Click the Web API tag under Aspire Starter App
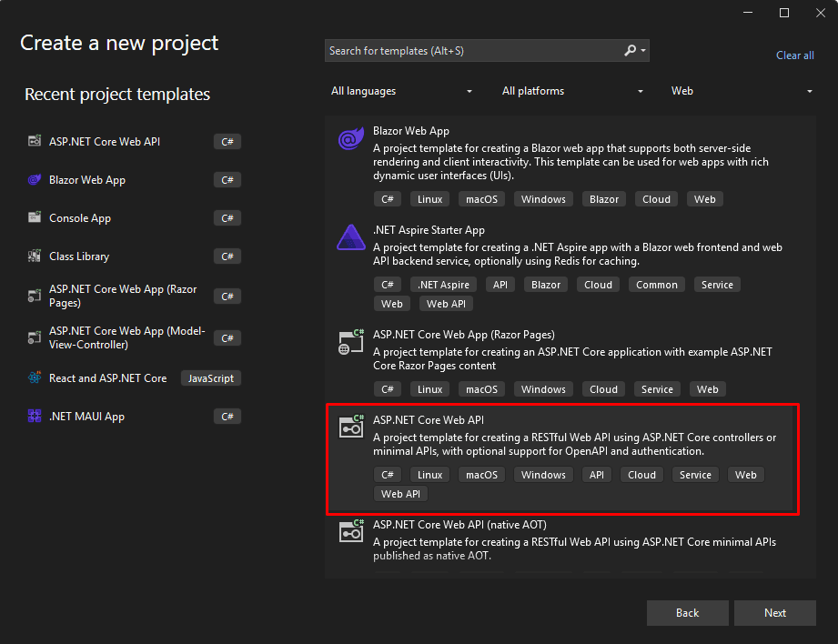Viewport: 838px width, 644px height. point(446,304)
